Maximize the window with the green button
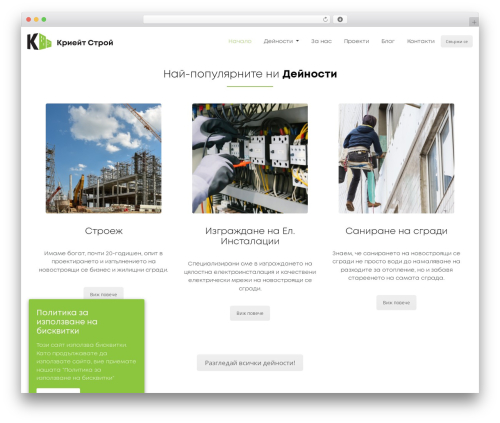 click(x=44, y=20)
